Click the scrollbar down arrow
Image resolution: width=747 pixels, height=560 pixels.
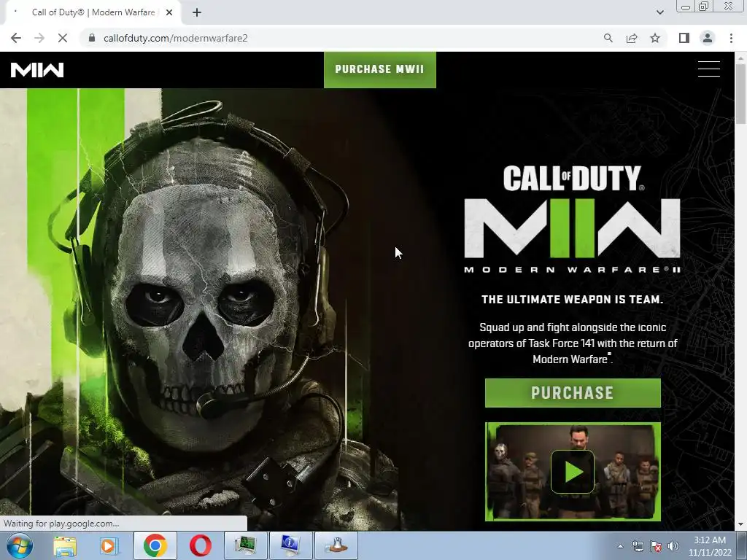tap(740, 524)
